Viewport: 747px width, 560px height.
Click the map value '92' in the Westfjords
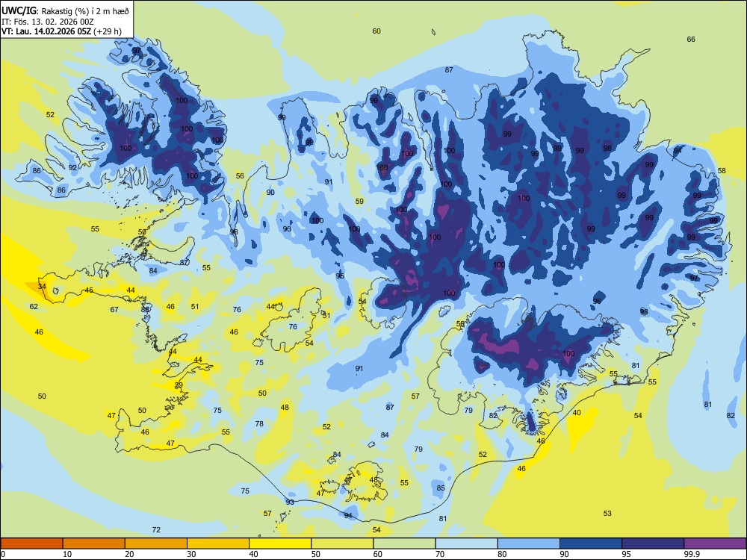pyautogui.click(x=72, y=167)
